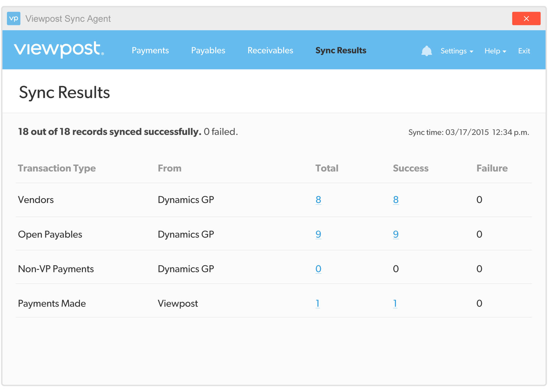The image size is (548, 392).
Task: Click the Viewpost logo in header
Action: [59, 50]
